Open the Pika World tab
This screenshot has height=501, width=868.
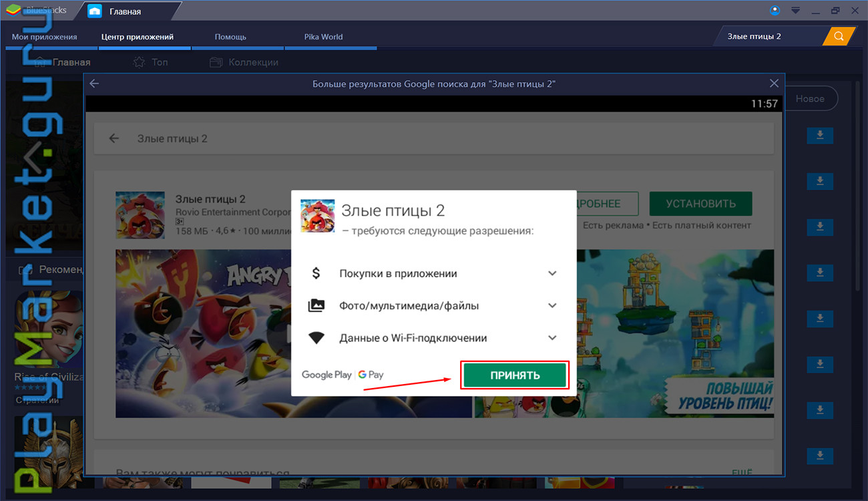(323, 37)
